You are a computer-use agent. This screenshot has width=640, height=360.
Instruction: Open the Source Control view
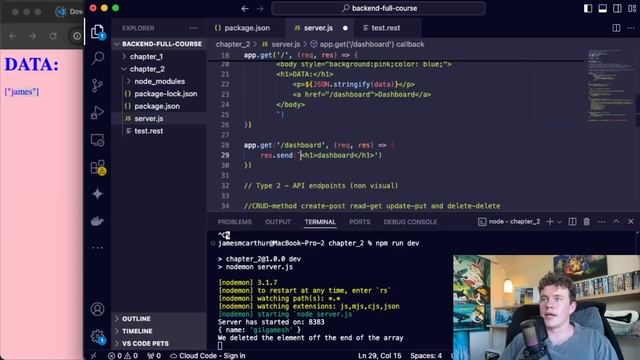point(97,85)
